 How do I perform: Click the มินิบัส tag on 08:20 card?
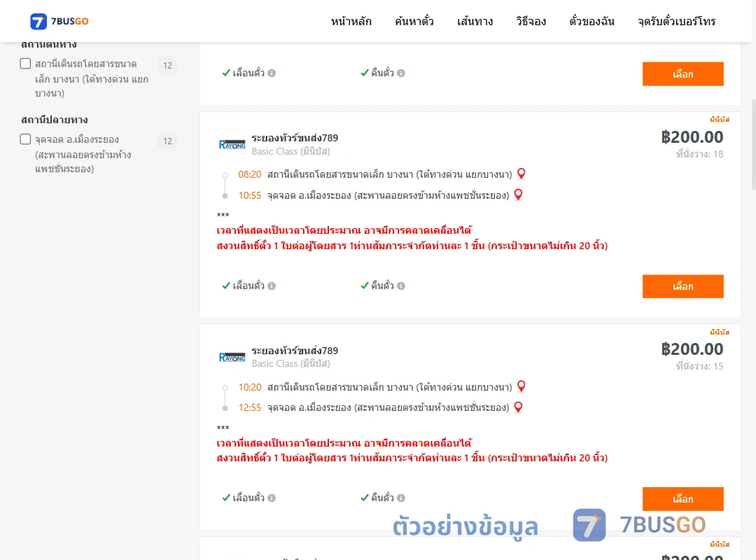[x=720, y=119]
